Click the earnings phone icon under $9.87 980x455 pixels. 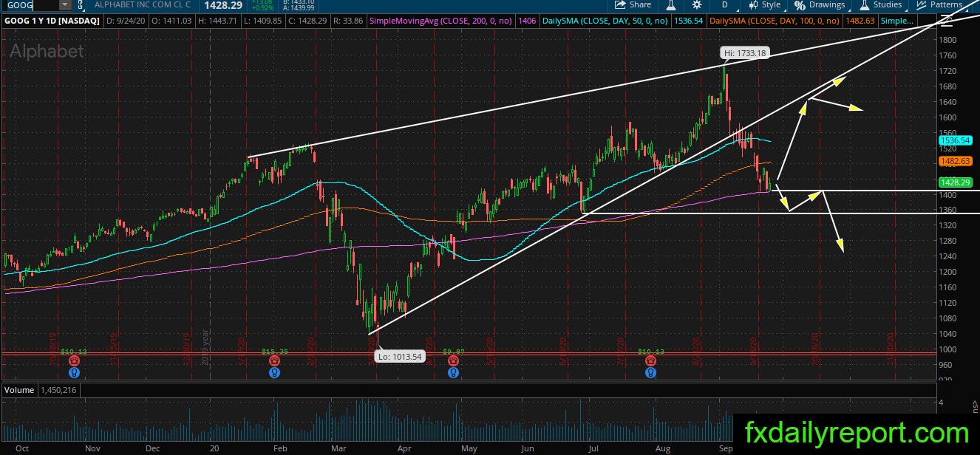click(452, 360)
